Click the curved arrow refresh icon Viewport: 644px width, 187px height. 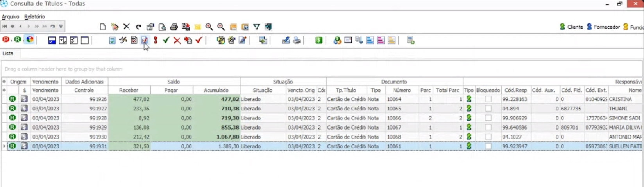(138, 27)
